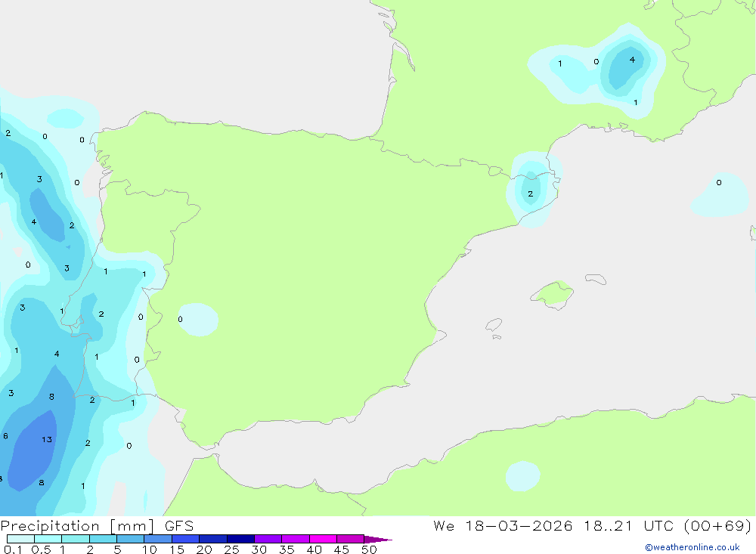The image size is (756, 554).
Task: Click the "0" value in the Mediterranean patch
Action: 719,182
